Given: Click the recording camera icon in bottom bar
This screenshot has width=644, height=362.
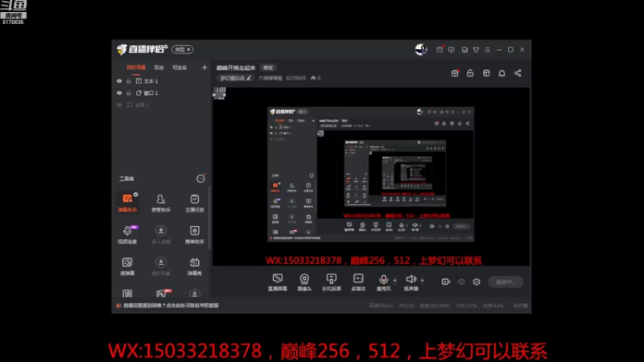Looking at the screenshot, I should click(x=446, y=282).
